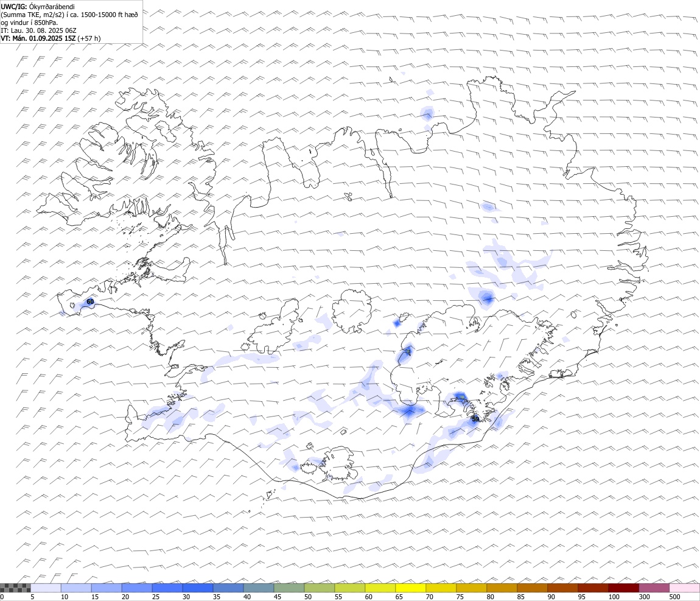Pick the 30–35 blue legend swatch
700x601 pixels.
pos(198,588)
